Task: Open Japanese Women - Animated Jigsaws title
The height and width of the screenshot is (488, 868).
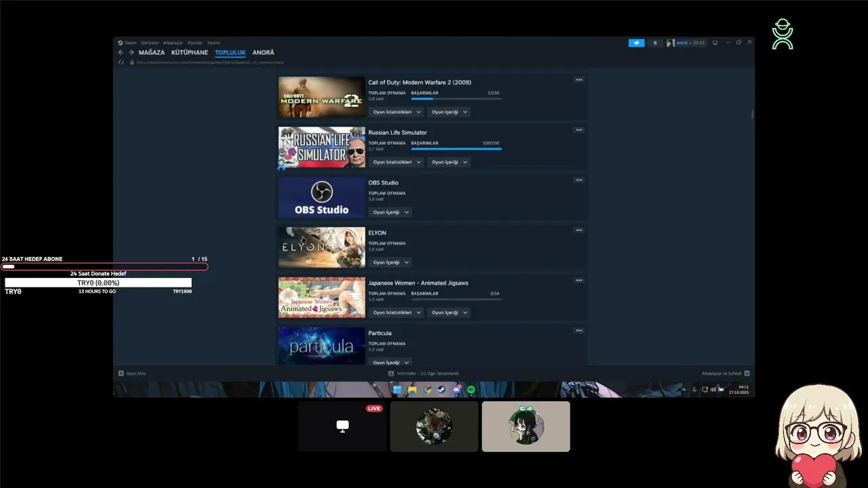Action: point(418,283)
